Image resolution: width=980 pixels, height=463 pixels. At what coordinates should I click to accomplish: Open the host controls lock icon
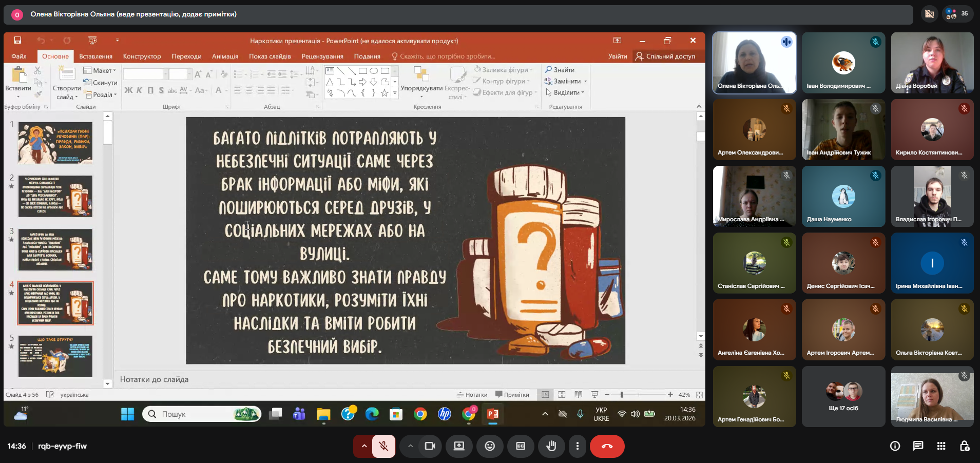tap(965, 446)
